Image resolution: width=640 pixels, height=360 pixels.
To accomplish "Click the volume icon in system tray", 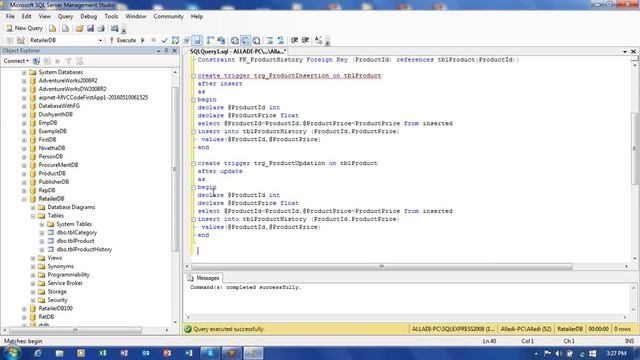I will [x=559, y=353].
